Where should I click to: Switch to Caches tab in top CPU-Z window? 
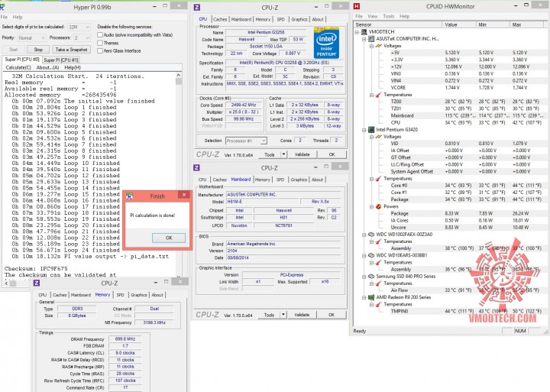point(220,19)
